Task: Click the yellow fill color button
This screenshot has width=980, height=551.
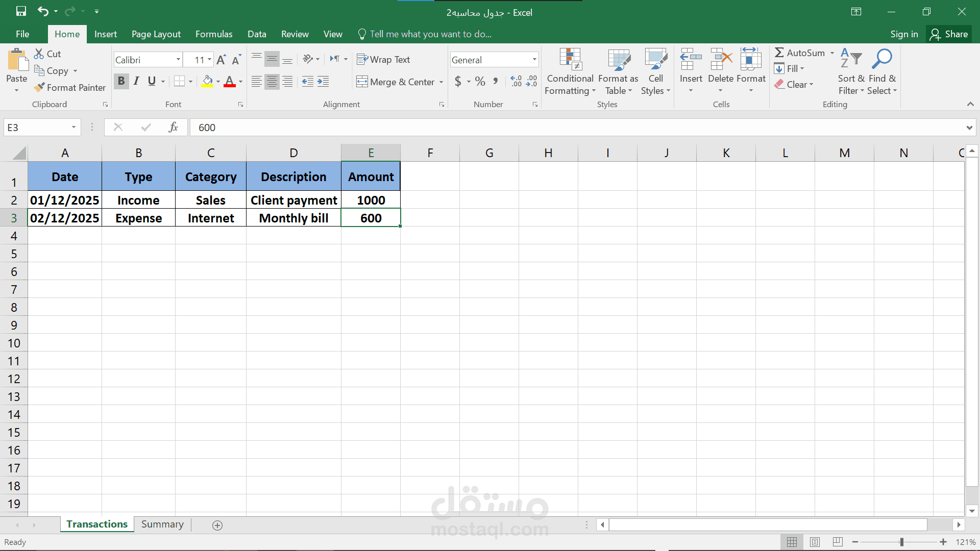Action: pos(207,81)
